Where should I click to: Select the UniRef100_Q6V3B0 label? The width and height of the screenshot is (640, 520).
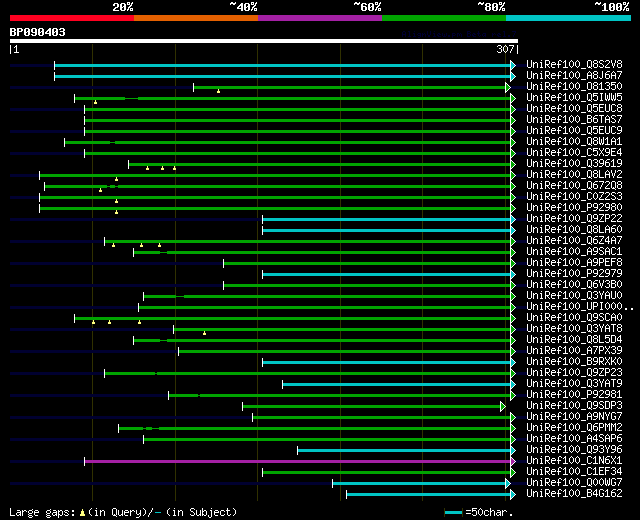[574, 285]
